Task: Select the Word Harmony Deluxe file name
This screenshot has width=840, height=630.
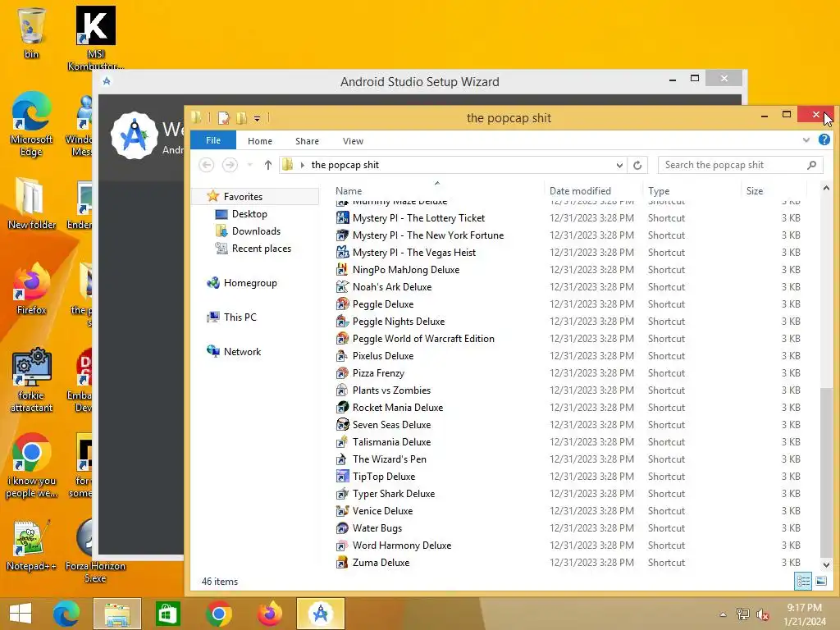Action: [x=402, y=546]
